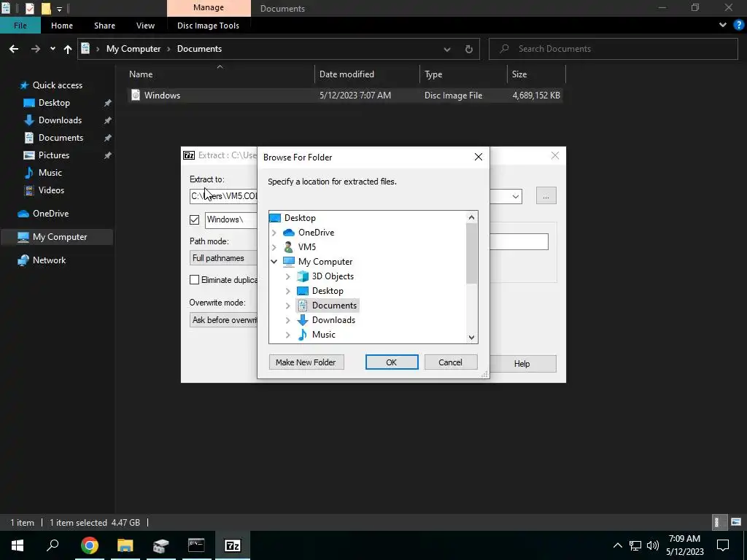Click the Manage contextual tab
This screenshot has width=747, height=560.
click(209, 8)
